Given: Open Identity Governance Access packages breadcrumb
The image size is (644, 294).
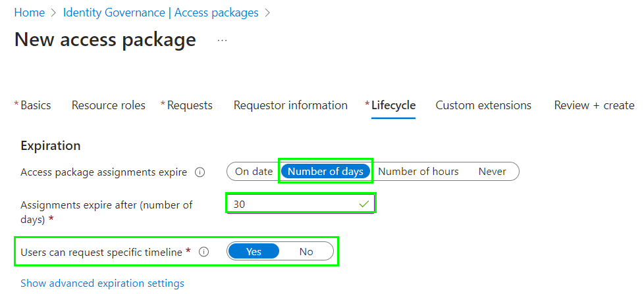Looking at the screenshot, I should 161,12.
